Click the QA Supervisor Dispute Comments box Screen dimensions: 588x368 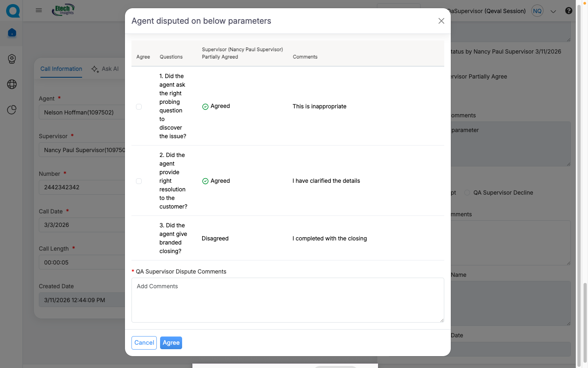[287, 300]
